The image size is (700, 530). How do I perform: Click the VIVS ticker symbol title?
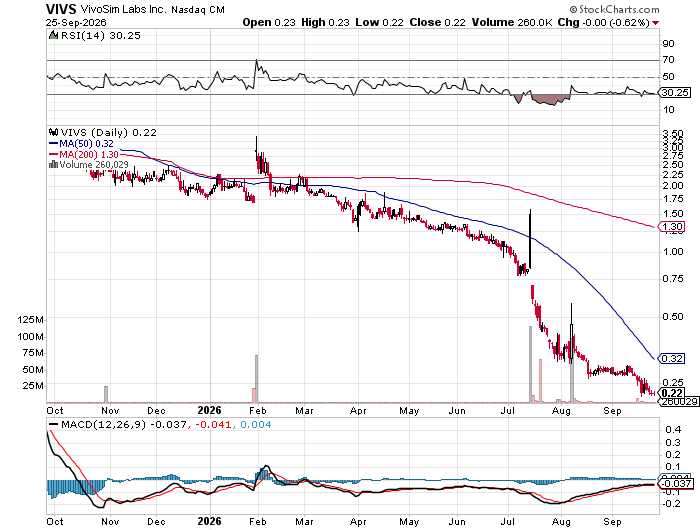click(x=62, y=9)
